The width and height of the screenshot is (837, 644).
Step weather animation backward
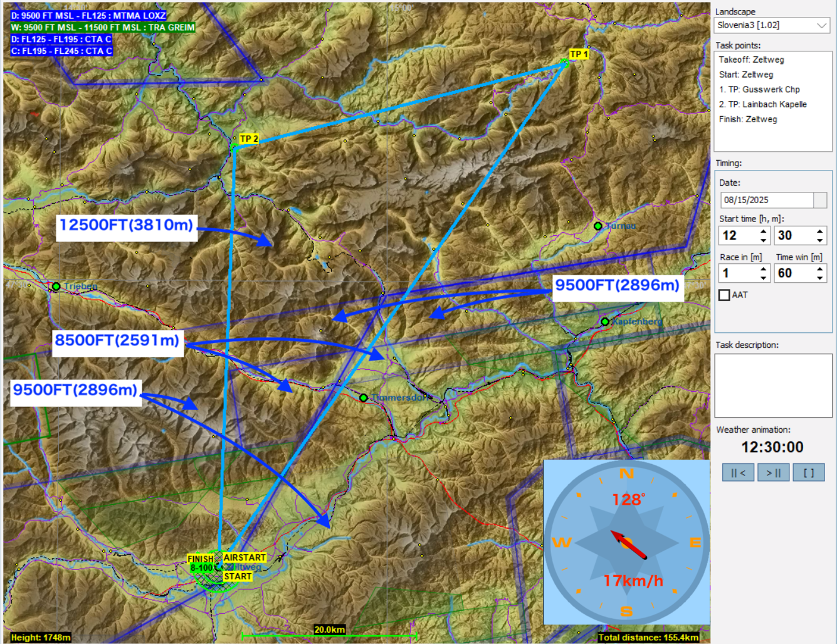pyautogui.click(x=738, y=473)
